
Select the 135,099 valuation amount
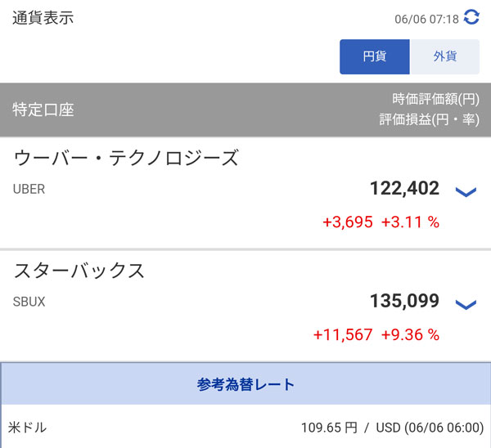click(x=404, y=301)
